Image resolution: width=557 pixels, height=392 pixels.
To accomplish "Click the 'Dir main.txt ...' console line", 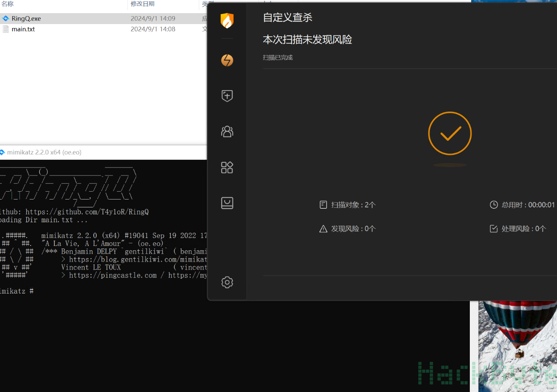I will point(56,220).
